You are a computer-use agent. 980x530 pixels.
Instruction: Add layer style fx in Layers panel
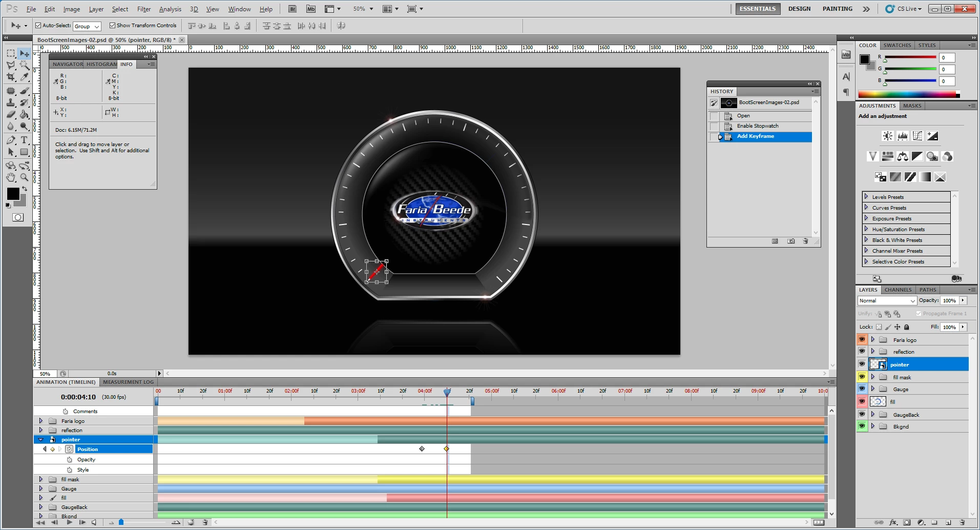pos(893,522)
